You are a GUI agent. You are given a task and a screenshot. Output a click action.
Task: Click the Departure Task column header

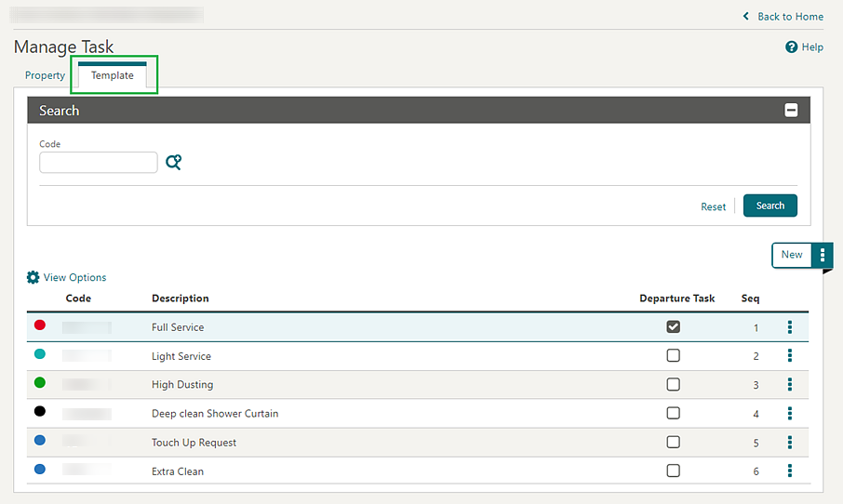click(x=676, y=298)
